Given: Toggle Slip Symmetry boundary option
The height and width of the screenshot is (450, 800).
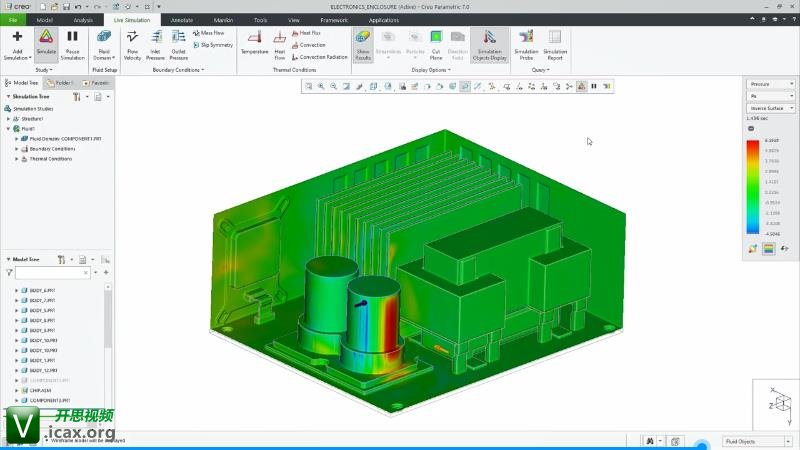Looking at the screenshot, I should click(213, 45).
